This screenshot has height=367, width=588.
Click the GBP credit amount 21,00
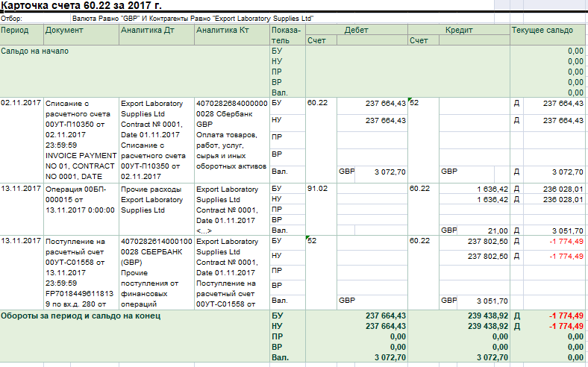(497, 231)
